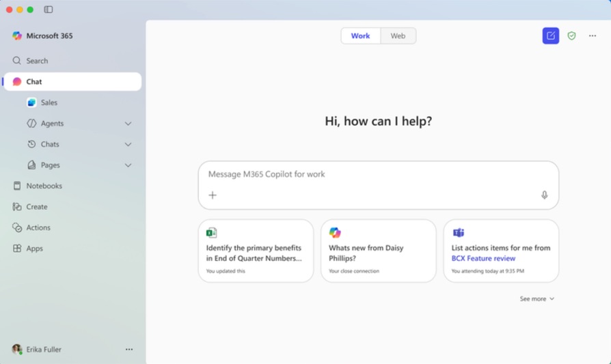Click the microphone dictation icon
Screen dimensions: 611x364
[545, 195]
